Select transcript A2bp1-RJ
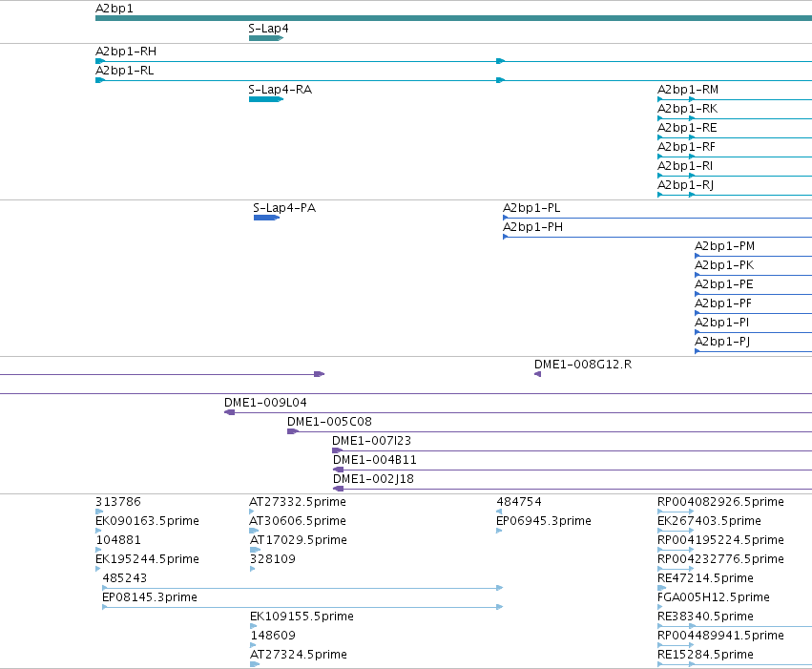Image resolution: width=812 pixels, height=669 pixels. [686, 185]
